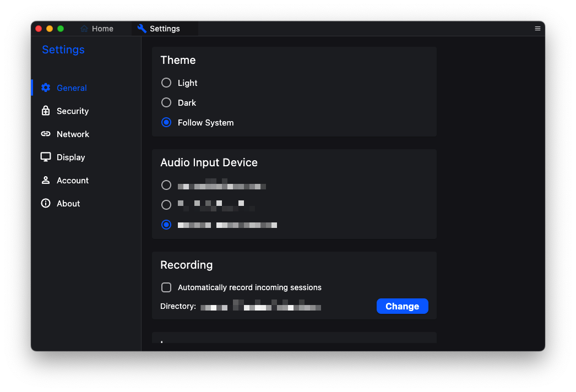Screen dimensions: 576x392
Task: Open General settings via the gear icon
Action: coord(46,88)
